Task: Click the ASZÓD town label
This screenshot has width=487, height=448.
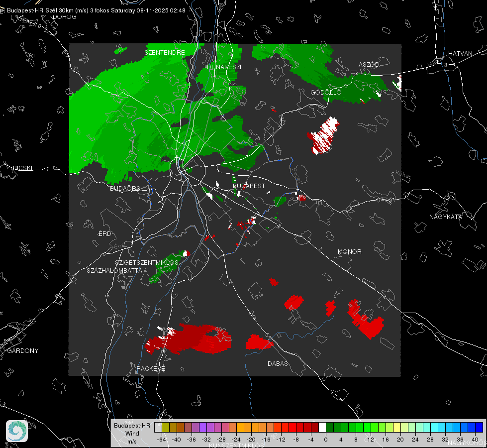Action: [369, 64]
